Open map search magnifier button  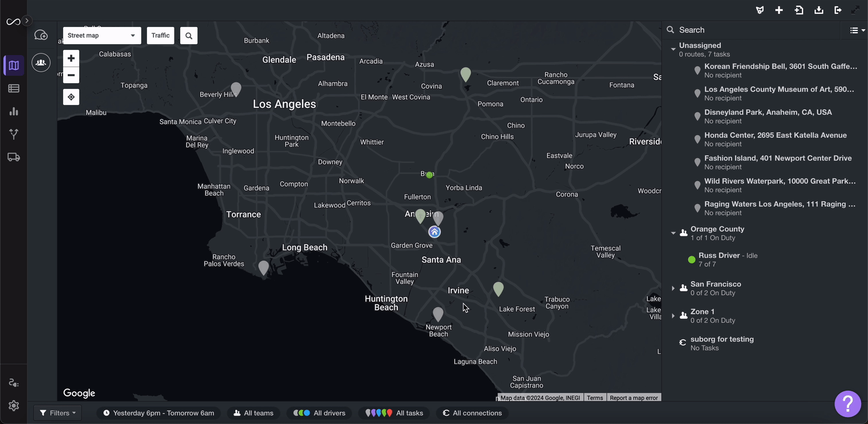189,36
